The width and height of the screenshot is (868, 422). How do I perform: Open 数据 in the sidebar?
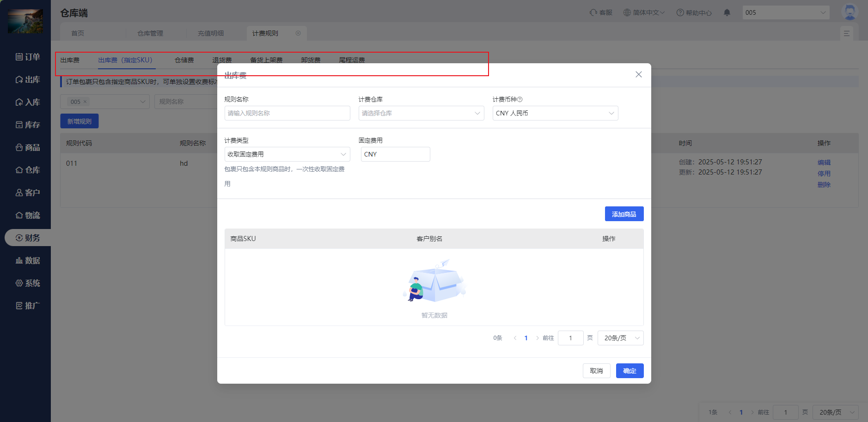point(27,260)
